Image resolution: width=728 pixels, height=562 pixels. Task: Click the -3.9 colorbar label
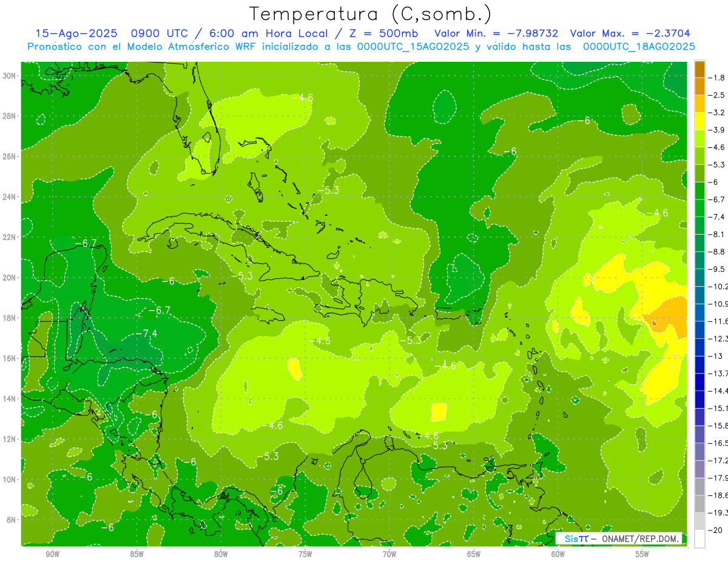click(718, 130)
